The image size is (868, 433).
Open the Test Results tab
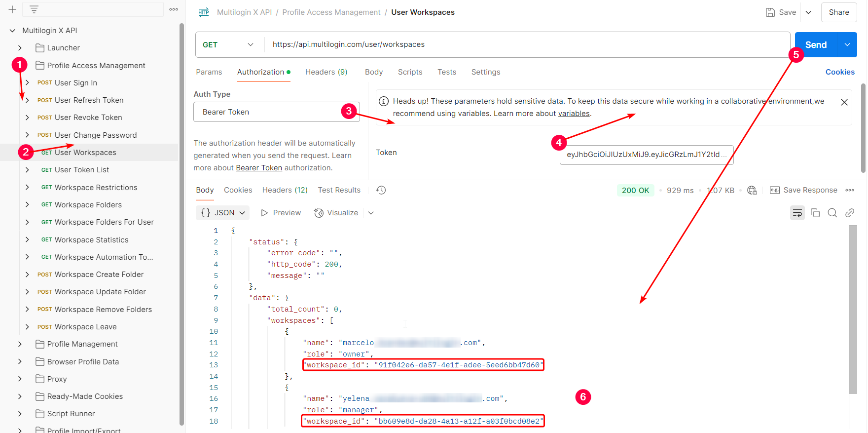[x=339, y=190]
